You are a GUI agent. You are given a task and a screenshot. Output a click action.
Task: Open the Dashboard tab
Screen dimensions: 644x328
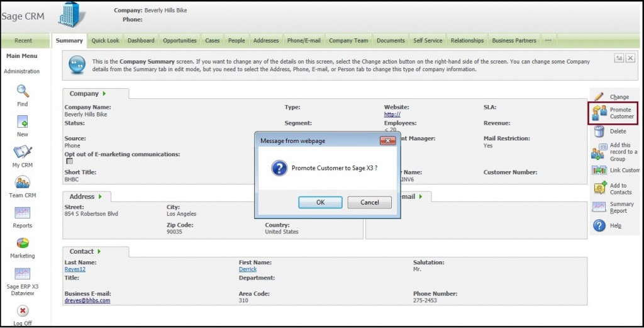[x=141, y=41]
